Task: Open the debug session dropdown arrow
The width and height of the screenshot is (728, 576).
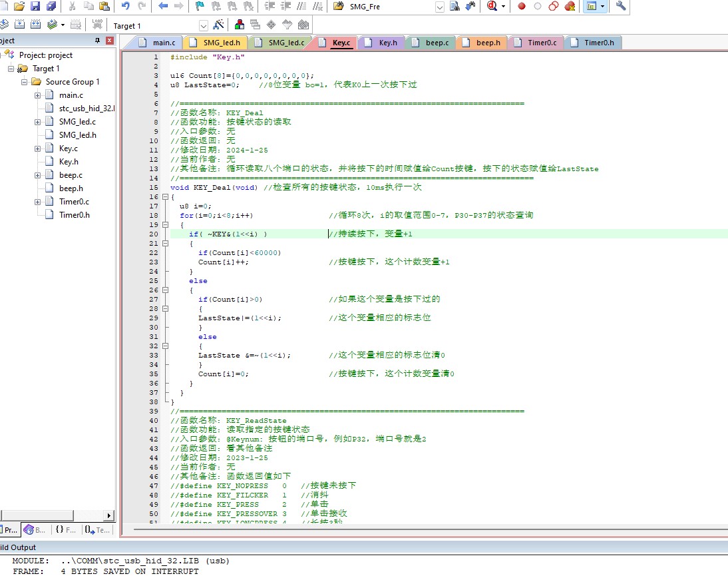Action: pos(503,7)
